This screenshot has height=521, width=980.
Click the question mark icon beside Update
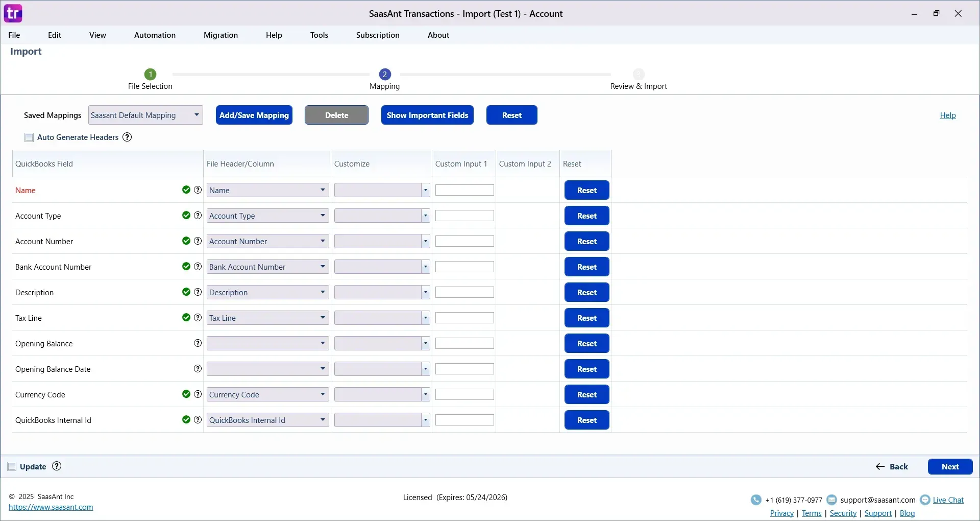tap(57, 466)
